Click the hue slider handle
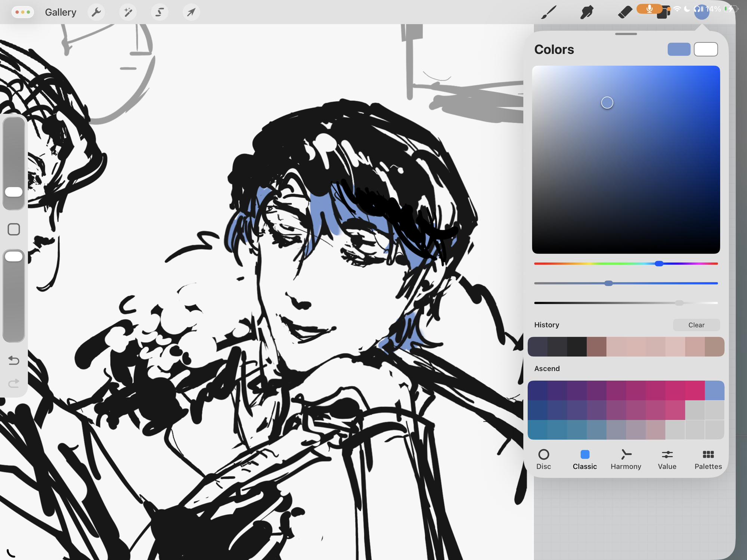 click(x=659, y=264)
